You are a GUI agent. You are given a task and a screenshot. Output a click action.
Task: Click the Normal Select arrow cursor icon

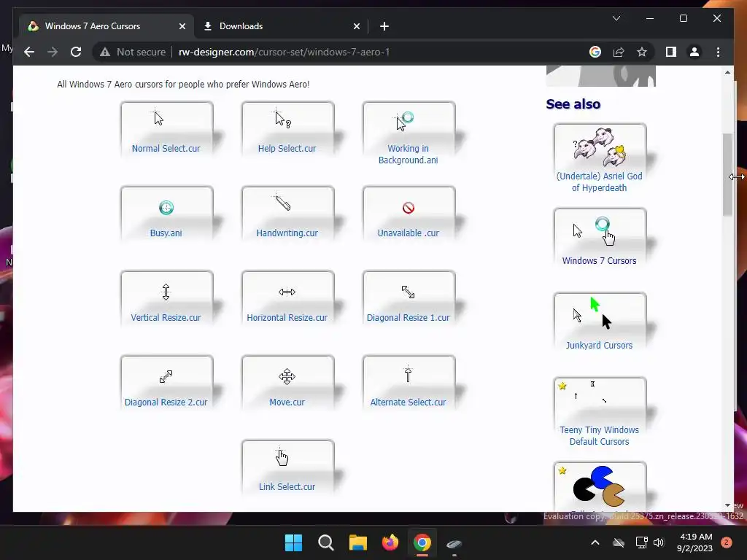158,117
